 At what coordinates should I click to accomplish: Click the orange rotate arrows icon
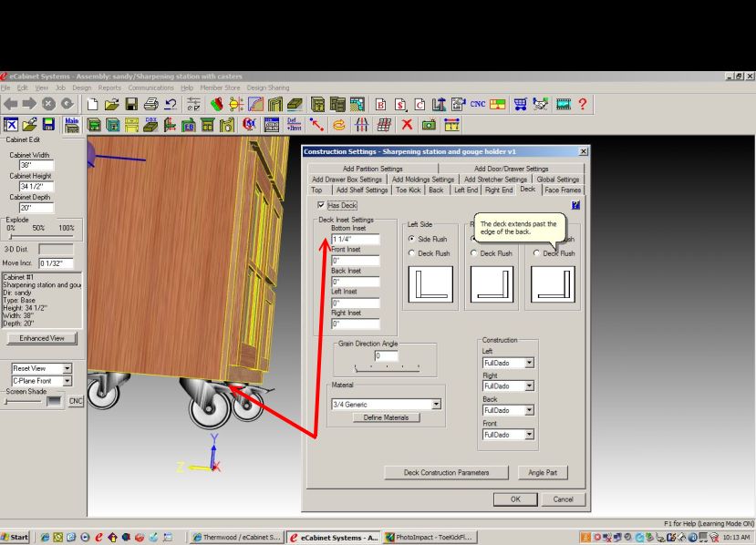[339, 125]
